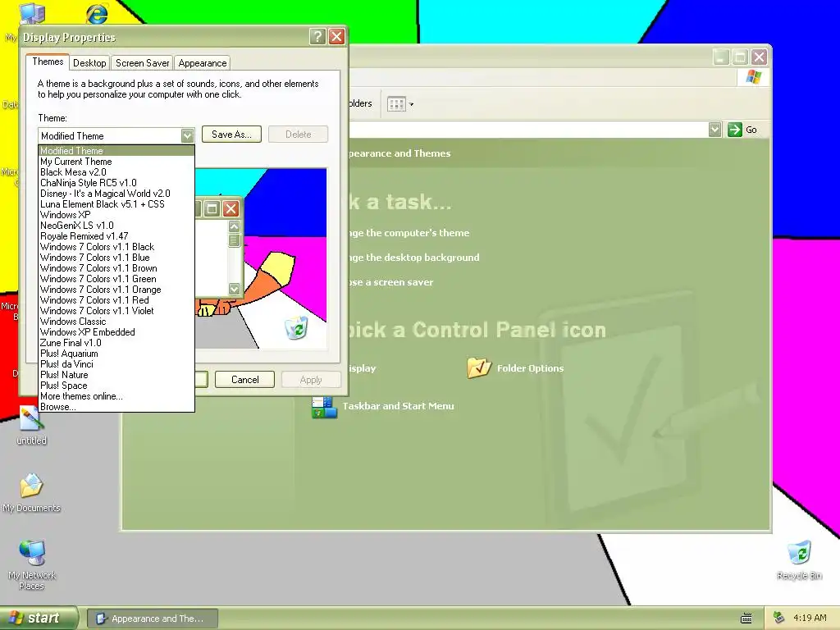Select the Modified Theme list entry
Screen dimensions: 840x630
[x=116, y=151]
